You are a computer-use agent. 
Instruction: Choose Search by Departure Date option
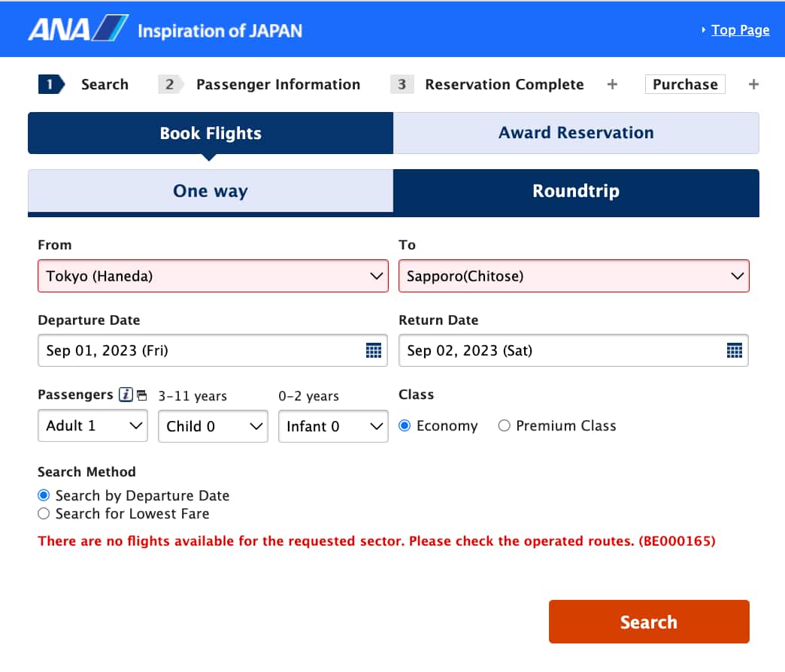tap(44, 496)
